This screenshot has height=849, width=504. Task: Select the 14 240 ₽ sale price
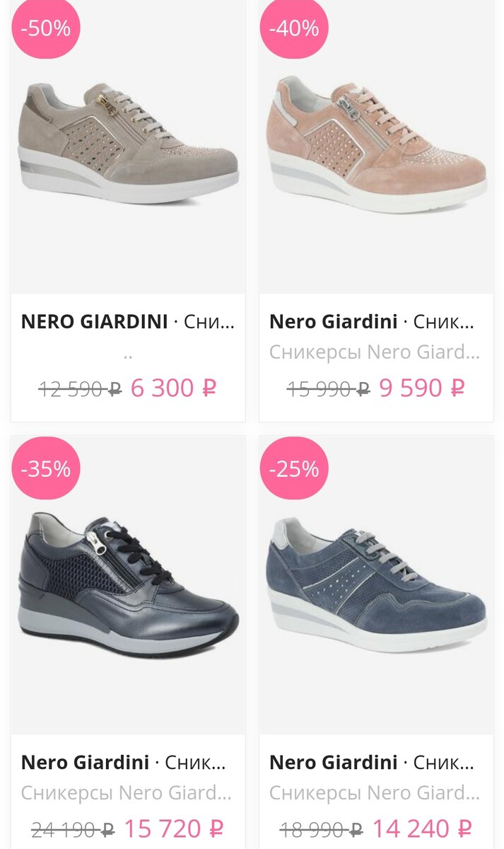point(422,828)
